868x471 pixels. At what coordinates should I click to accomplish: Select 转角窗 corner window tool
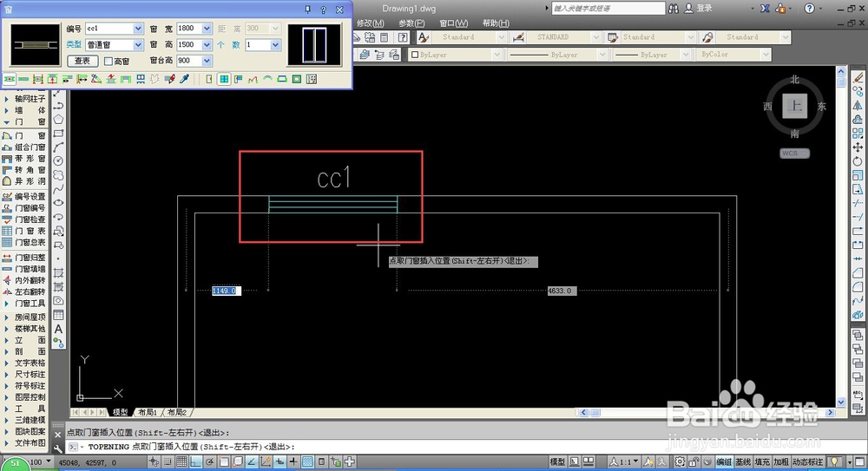tap(24, 170)
